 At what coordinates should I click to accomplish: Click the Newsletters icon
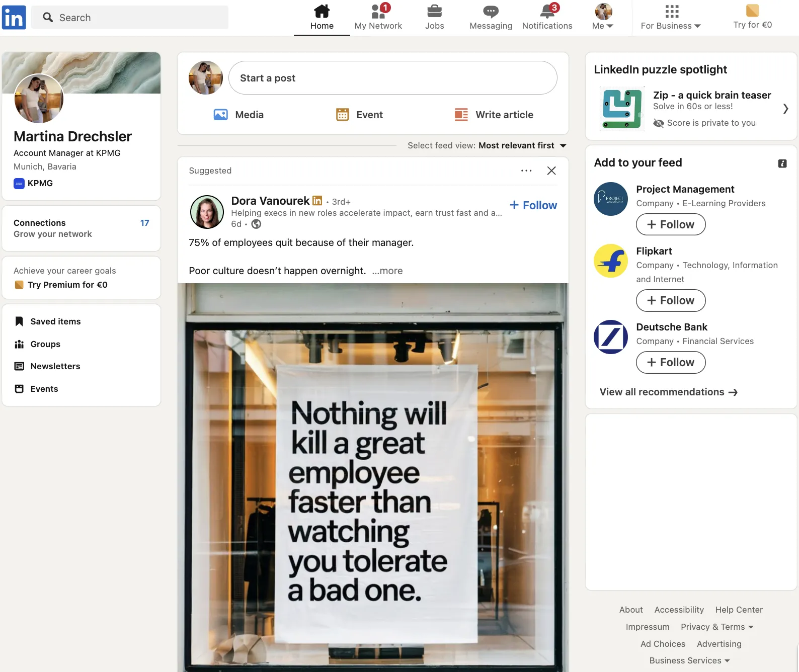coord(19,366)
